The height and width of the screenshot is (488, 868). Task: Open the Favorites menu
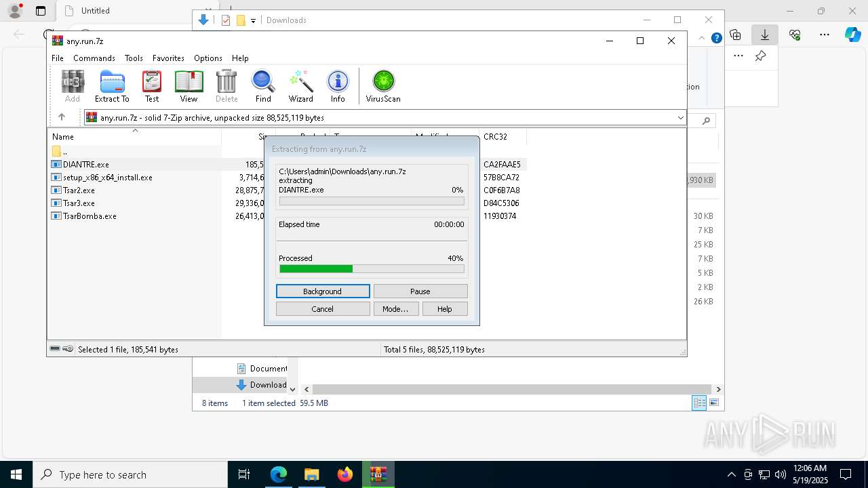click(x=168, y=58)
